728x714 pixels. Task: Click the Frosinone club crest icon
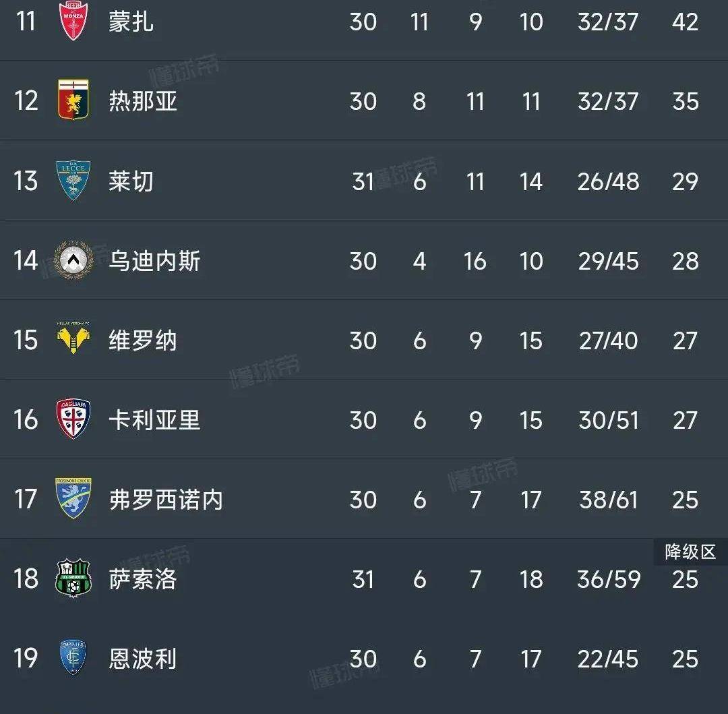point(73,498)
